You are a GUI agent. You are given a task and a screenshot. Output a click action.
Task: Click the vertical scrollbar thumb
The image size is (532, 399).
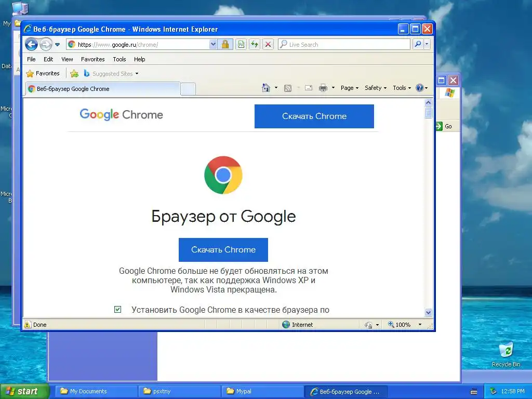(x=428, y=112)
